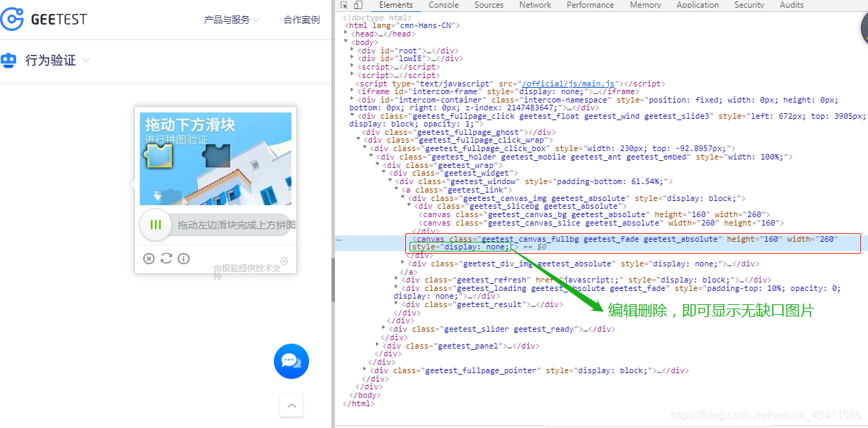Select the geetest_window div row
The height and width of the screenshot is (428, 868).
[534, 181]
